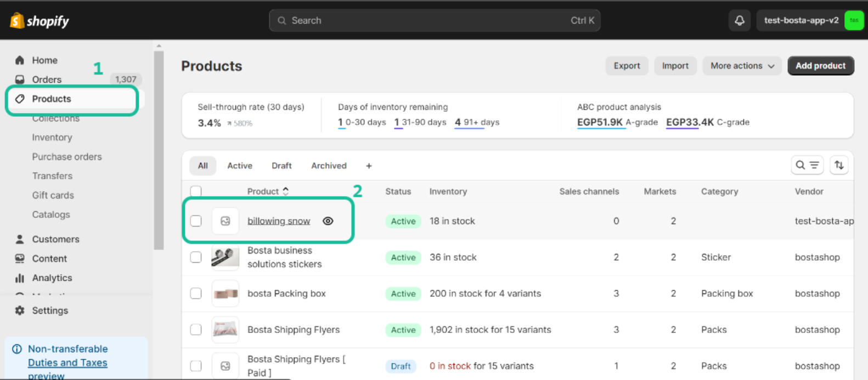Screen dimensions: 868x380
Task: Check Bosta business solutions stickers checkbox
Action: pos(196,257)
